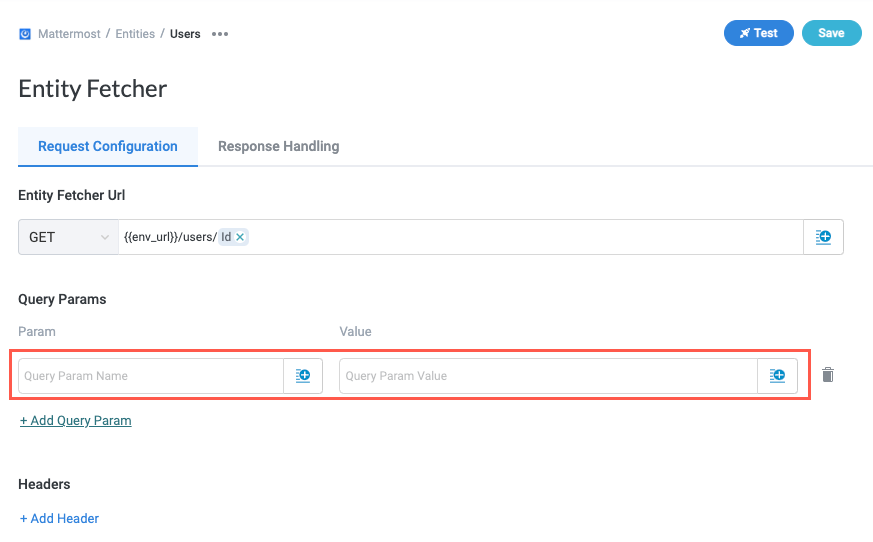Delete the query param with trash icon
This screenshot has width=873, height=542.
click(828, 375)
